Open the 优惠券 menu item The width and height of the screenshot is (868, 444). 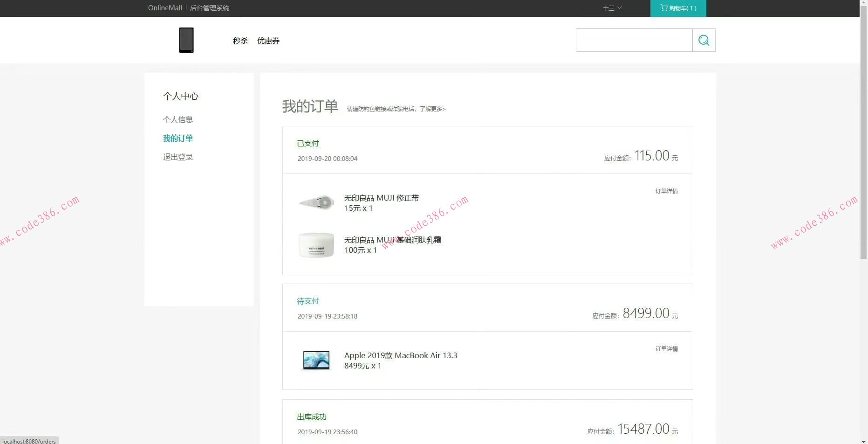tap(268, 41)
